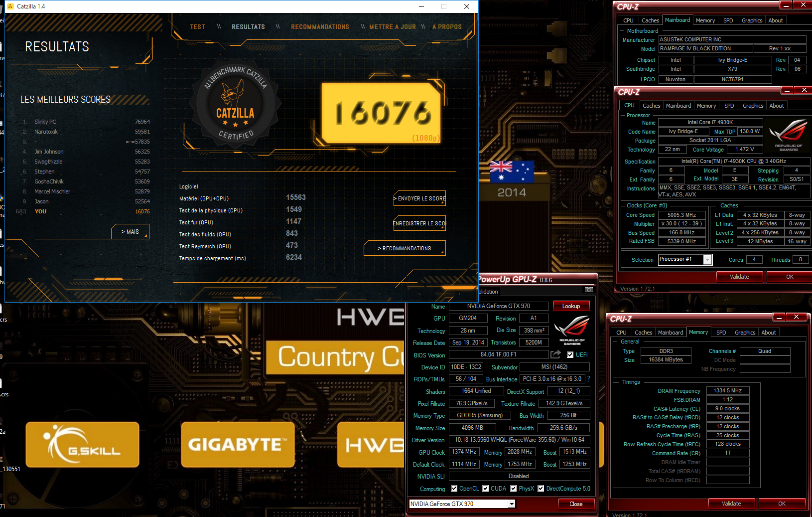Viewport: 812px width, 517px height.
Task: Click the Driver Version field in GPU-Z
Action: [x=519, y=440]
